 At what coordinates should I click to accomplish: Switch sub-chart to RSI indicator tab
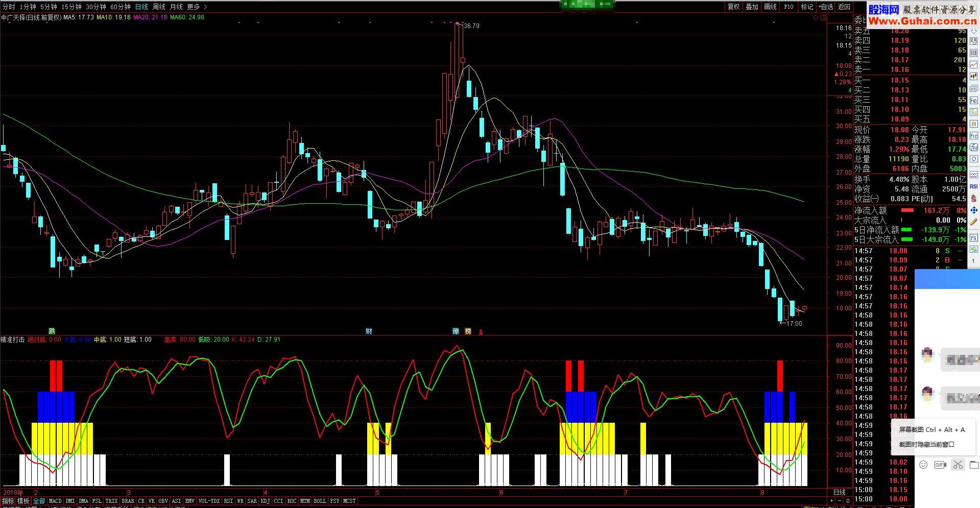228,501
